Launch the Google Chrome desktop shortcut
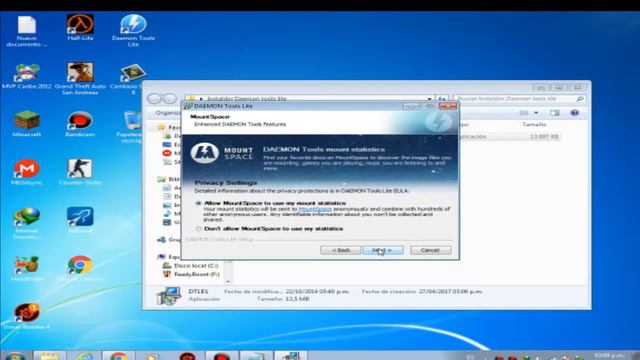 point(80,268)
